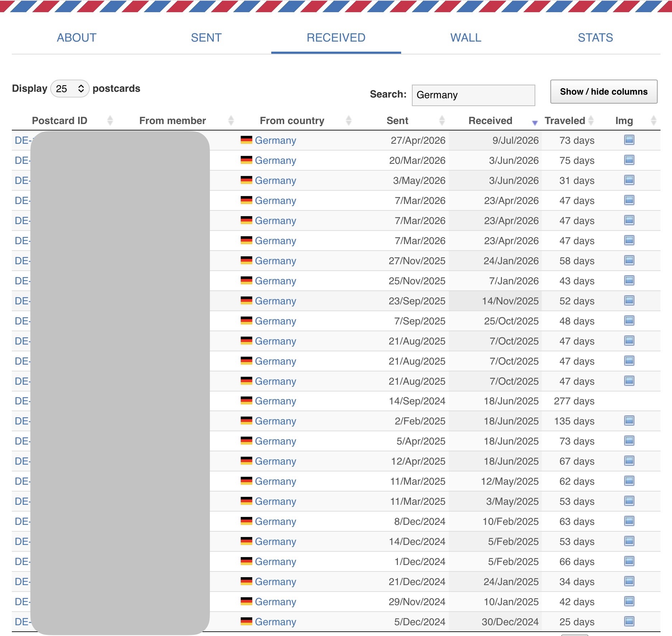Open image for postcard received 30/Dec/2024
Screen dimensions: 672x636
pos(629,621)
